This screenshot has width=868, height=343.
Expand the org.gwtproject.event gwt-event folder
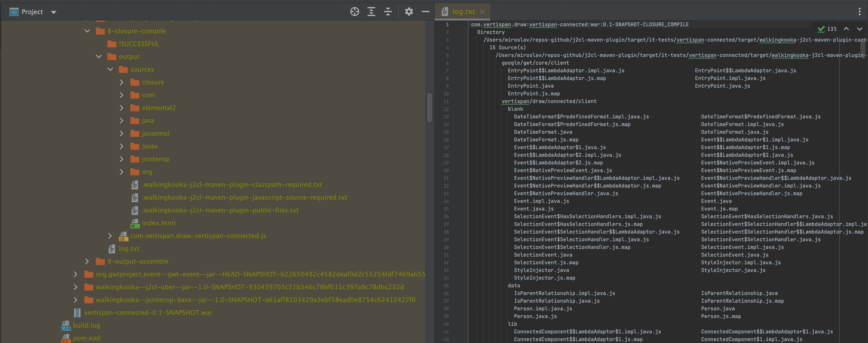76,274
